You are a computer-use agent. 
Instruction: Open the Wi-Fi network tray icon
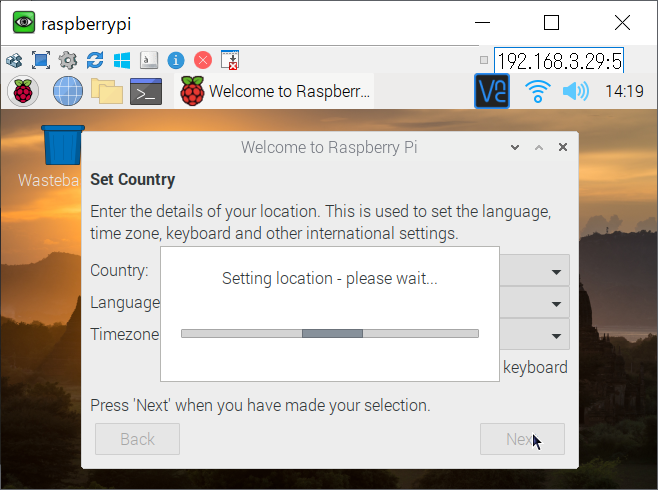pyautogui.click(x=538, y=91)
